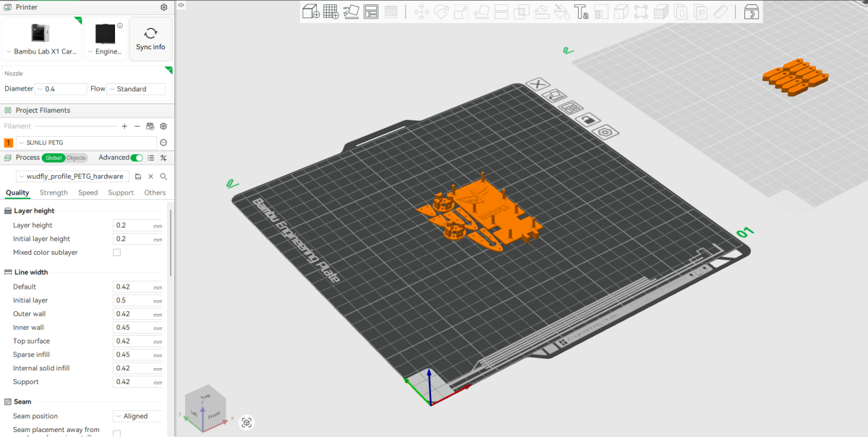The image size is (868, 437).
Task: Switch to the Strength tab
Action: tap(54, 192)
